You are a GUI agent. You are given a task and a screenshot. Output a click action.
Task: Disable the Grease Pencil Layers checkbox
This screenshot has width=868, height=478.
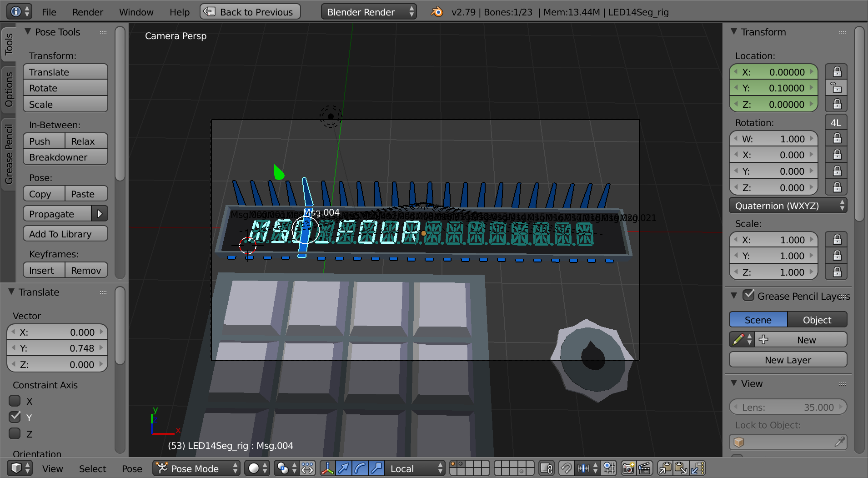748,296
